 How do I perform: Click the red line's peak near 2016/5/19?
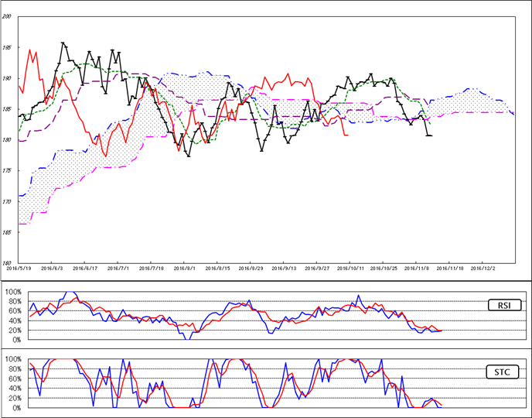pyautogui.click(x=30, y=50)
